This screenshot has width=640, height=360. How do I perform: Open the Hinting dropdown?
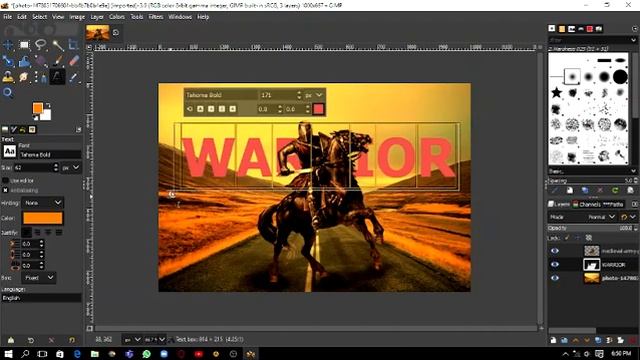click(42, 203)
